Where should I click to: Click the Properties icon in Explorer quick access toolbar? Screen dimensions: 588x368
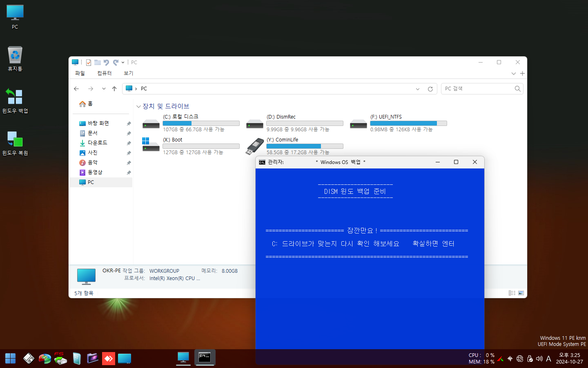coord(89,63)
